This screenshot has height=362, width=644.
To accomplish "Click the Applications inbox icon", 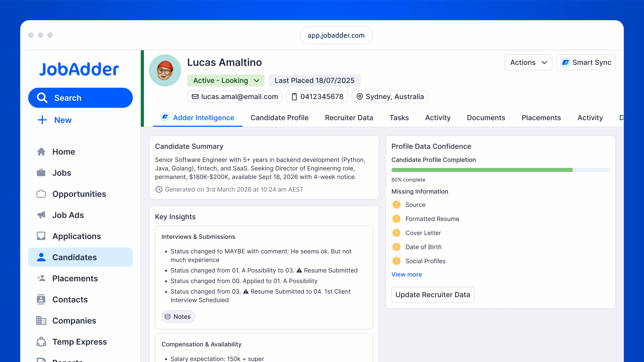I will pyautogui.click(x=41, y=236).
